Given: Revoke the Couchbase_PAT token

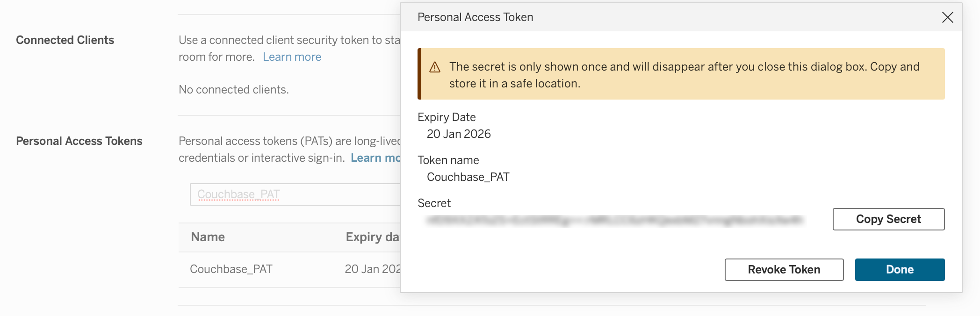Looking at the screenshot, I should coord(784,270).
